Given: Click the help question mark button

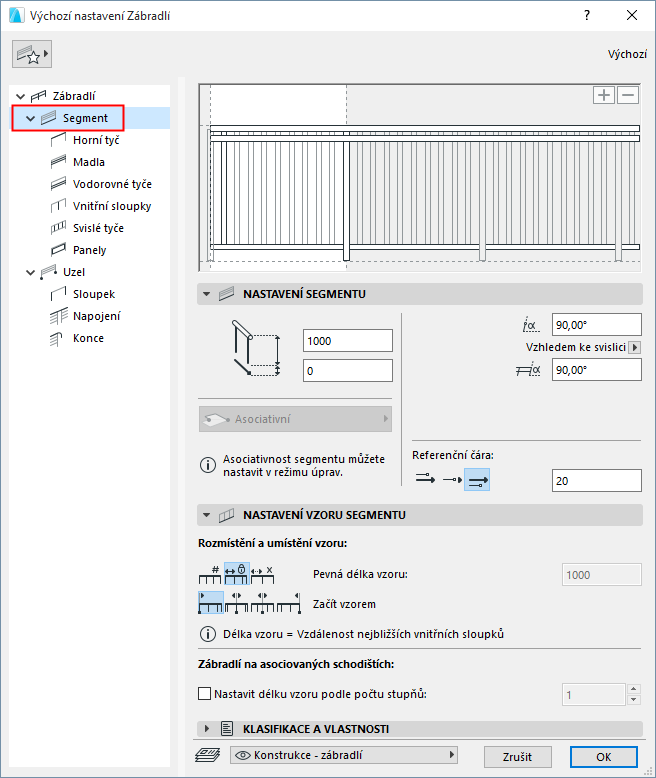Looking at the screenshot, I should [x=587, y=15].
